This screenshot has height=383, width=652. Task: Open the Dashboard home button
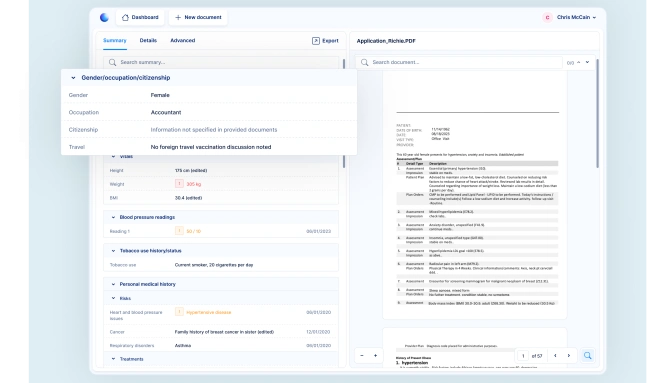coord(140,17)
